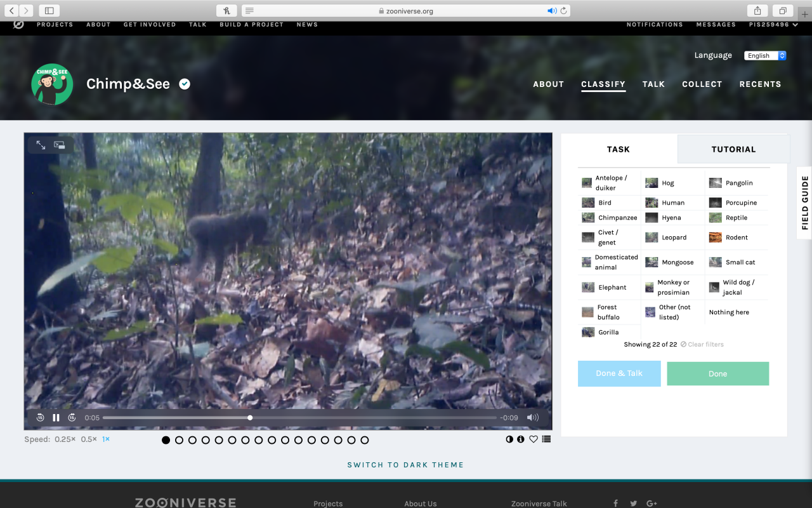The height and width of the screenshot is (508, 812).
Task: Choose Chimpanzee from the species list
Action: pyautogui.click(x=610, y=218)
